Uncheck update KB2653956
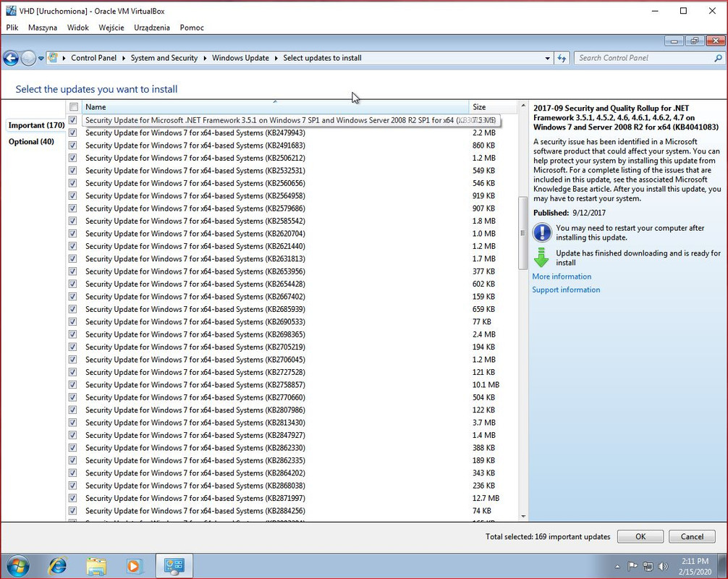Viewport: 728px width, 579px height. 73,271
